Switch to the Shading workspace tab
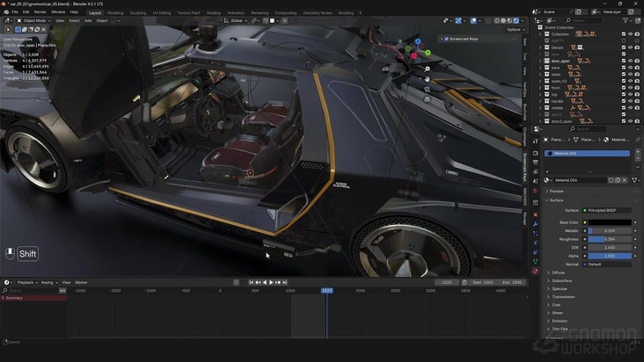The width and height of the screenshot is (644, 362). click(x=213, y=12)
